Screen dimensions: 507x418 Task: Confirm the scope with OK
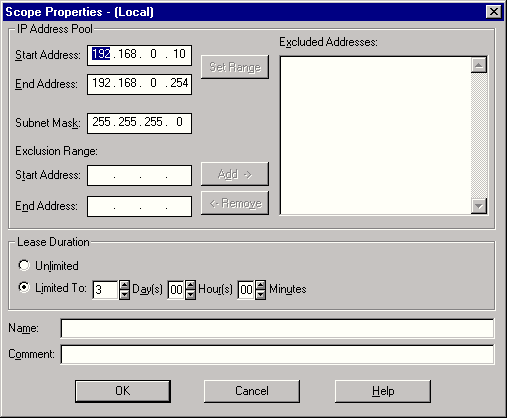click(123, 391)
